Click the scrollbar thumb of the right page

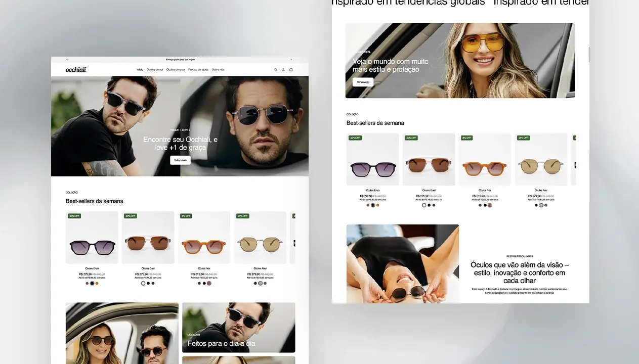pos(588,54)
